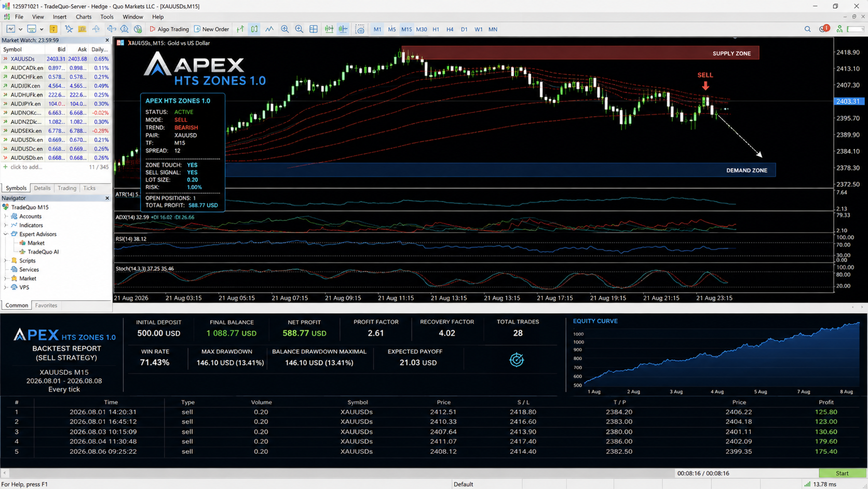Image resolution: width=868 pixels, height=489 pixels.
Task: Select the H1 timeframe
Action: click(x=436, y=29)
